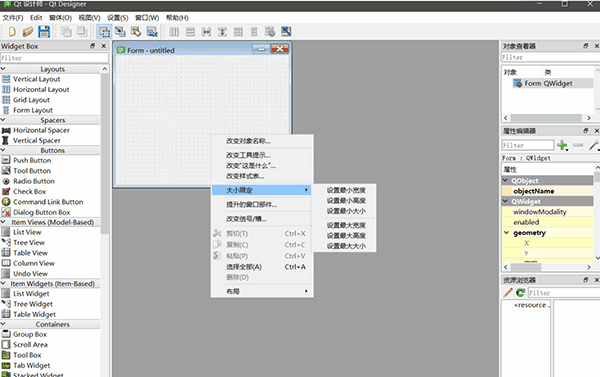Activate Edit Widgets mode icon

point(104,32)
